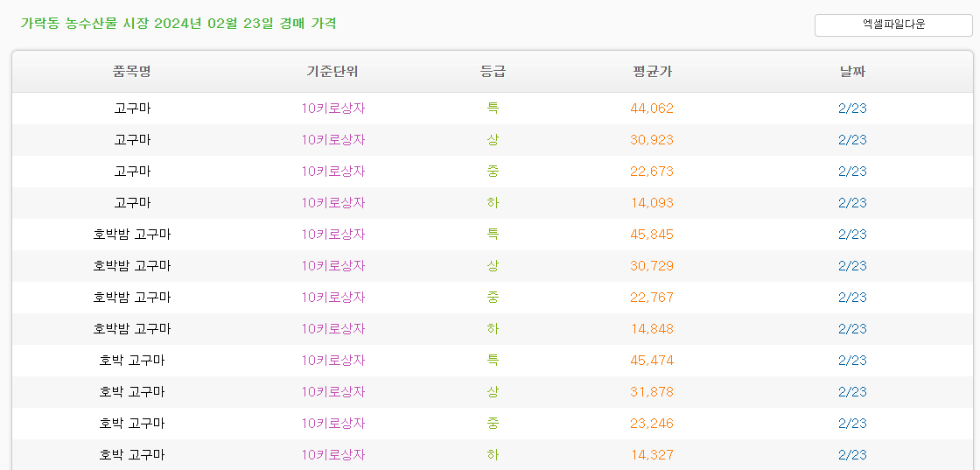Click grade 상 in the 30,923 row
Image resolution: width=980 pixels, height=470 pixels.
click(493, 140)
